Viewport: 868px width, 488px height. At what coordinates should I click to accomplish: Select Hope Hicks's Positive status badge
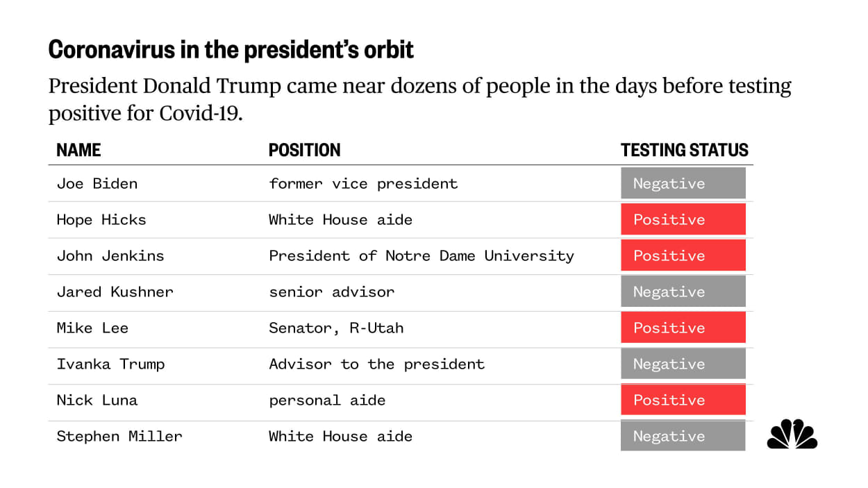coord(683,219)
